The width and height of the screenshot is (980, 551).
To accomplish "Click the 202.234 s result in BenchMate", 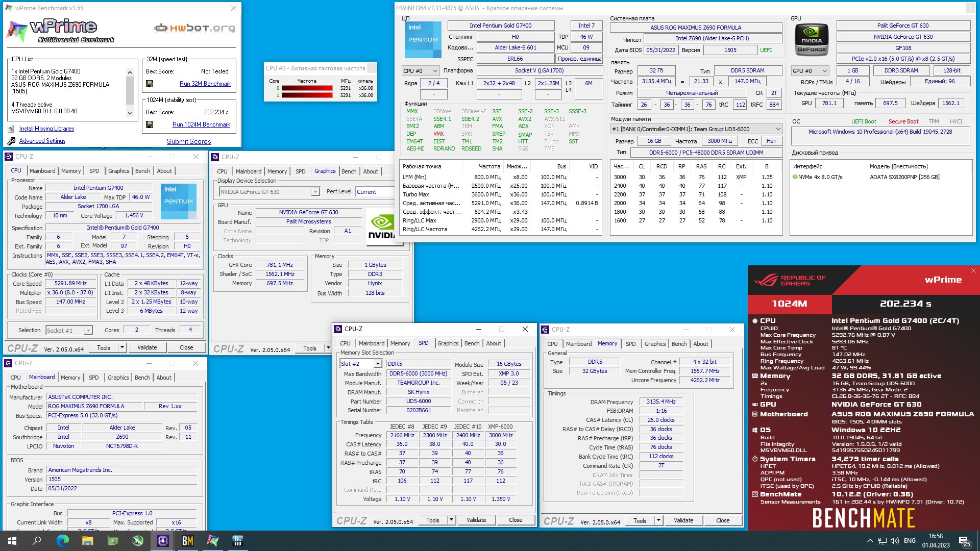I will pos(905,304).
